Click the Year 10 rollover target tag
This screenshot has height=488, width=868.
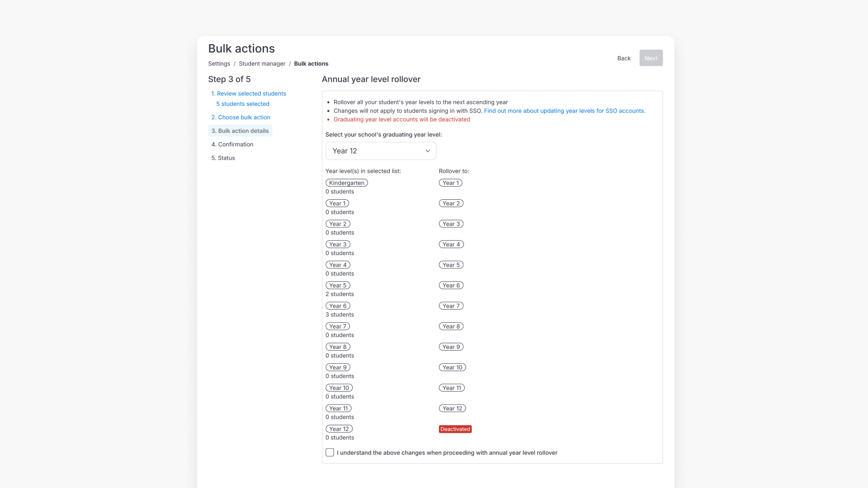pyautogui.click(x=452, y=367)
